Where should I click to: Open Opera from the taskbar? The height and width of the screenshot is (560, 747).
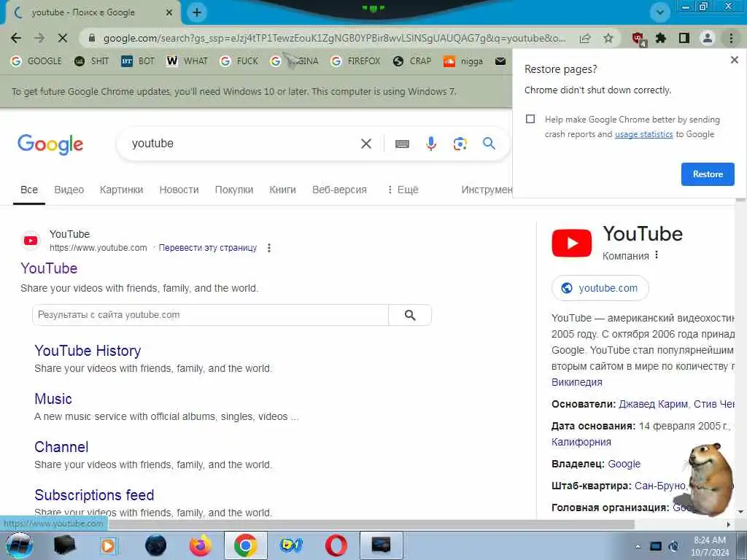[x=336, y=545]
